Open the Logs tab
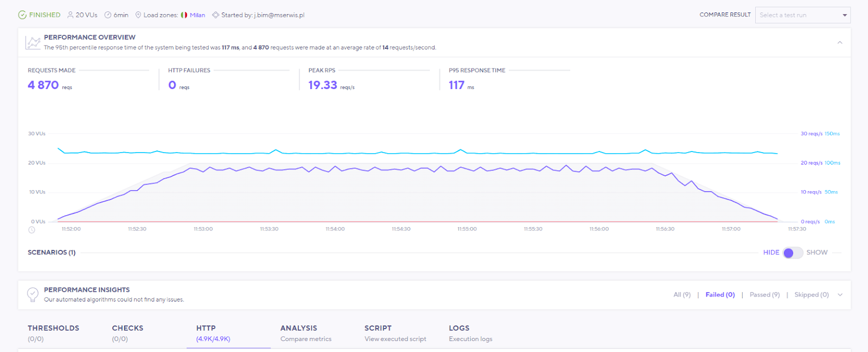Screen dimensions: 868x352 point(471,333)
